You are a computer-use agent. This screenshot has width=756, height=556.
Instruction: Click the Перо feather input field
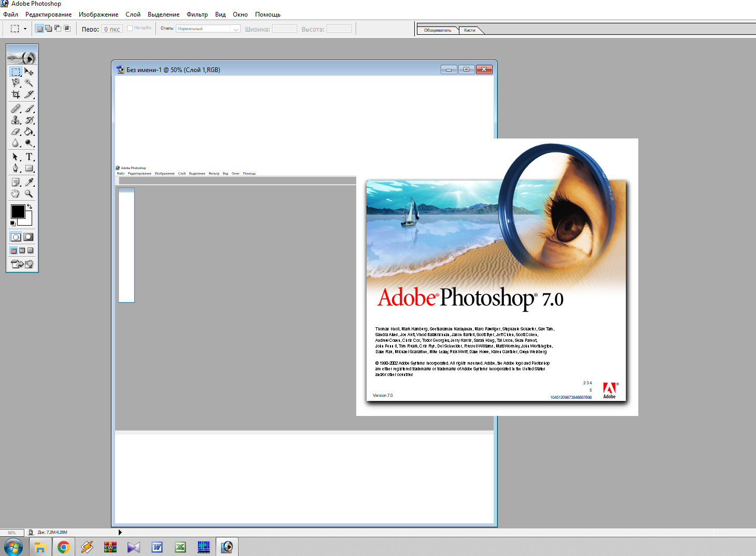click(x=111, y=29)
